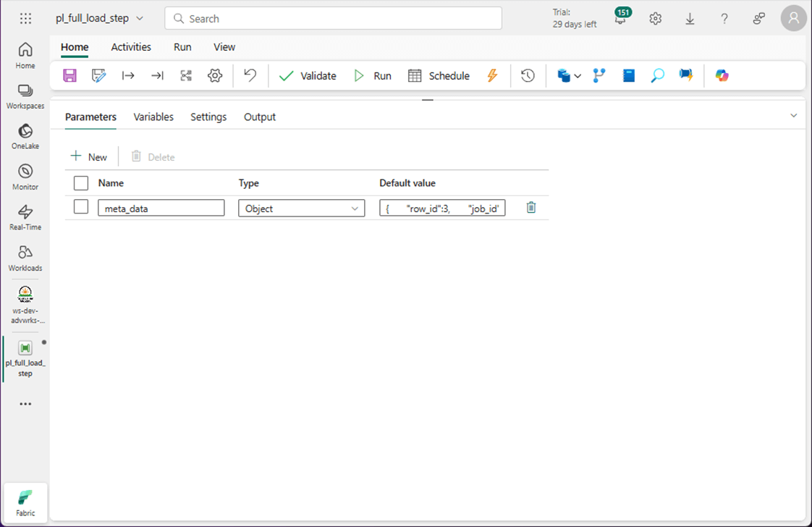This screenshot has width=812, height=527.
Task: Switch to the View ribbon tab
Action: pos(224,47)
